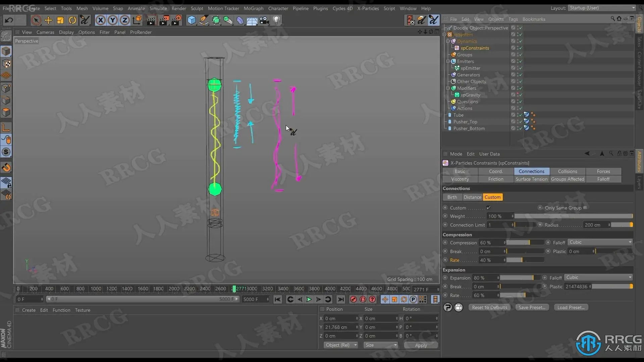The width and height of the screenshot is (644, 362).
Task: Click the Record Active Objects icon
Action: pyautogui.click(x=353, y=299)
